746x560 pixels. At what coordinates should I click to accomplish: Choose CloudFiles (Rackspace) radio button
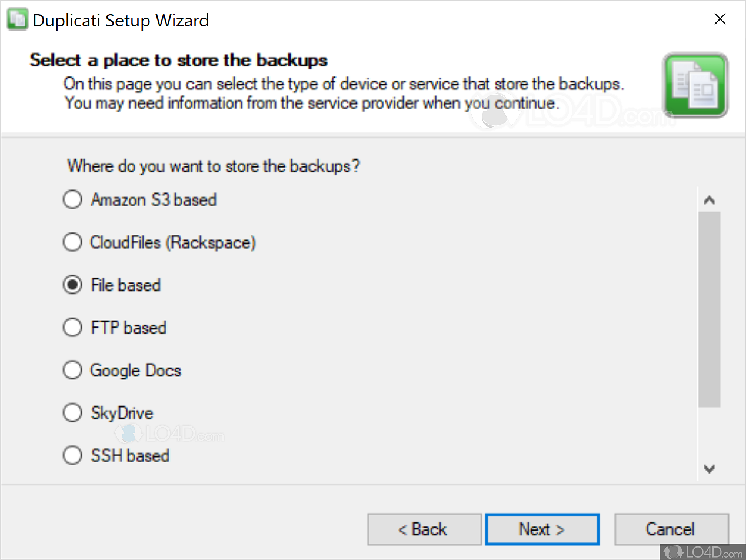pyautogui.click(x=72, y=242)
